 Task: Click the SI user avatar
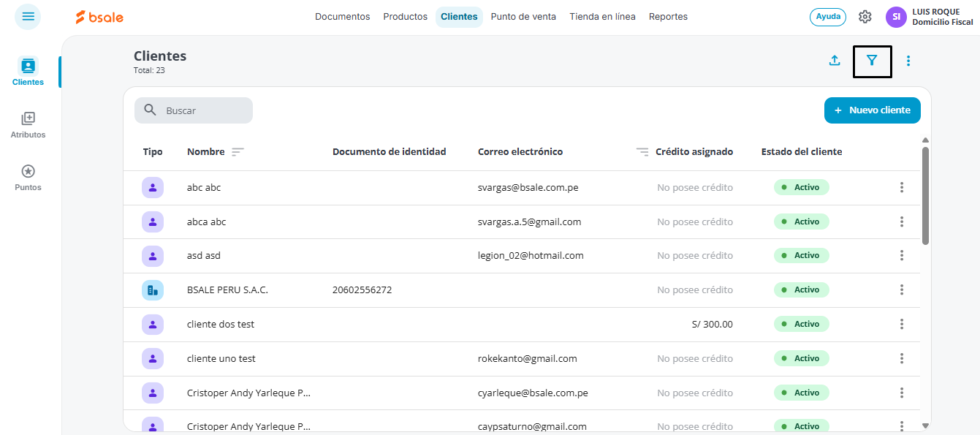tap(896, 17)
